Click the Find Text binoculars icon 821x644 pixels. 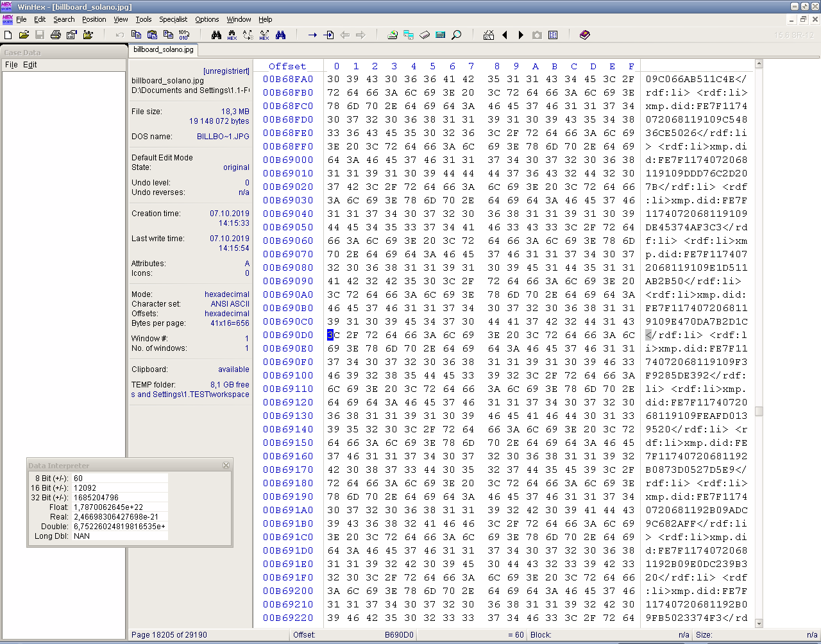[x=216, y=35]
